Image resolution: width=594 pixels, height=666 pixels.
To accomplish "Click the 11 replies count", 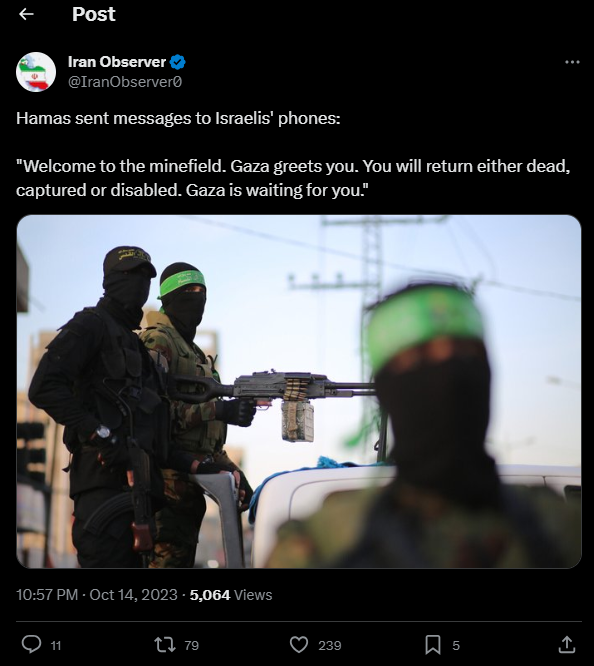I will pos(56,646).
